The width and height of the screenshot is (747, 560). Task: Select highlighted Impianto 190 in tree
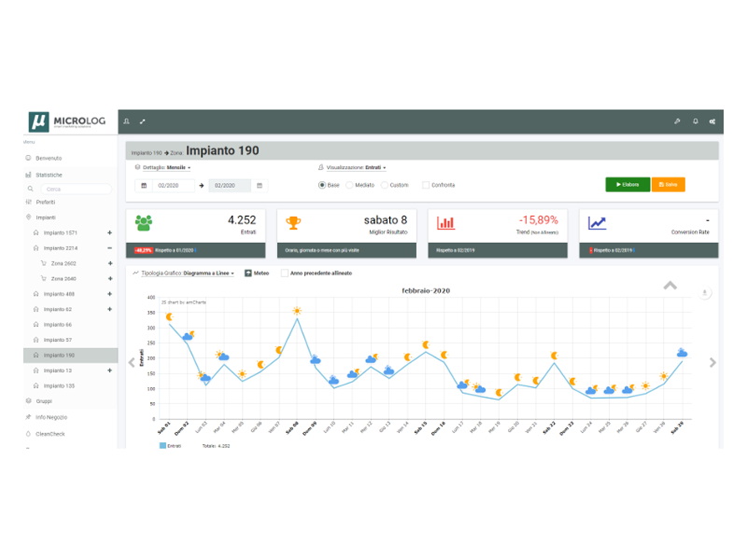click(x=71, y=356)
